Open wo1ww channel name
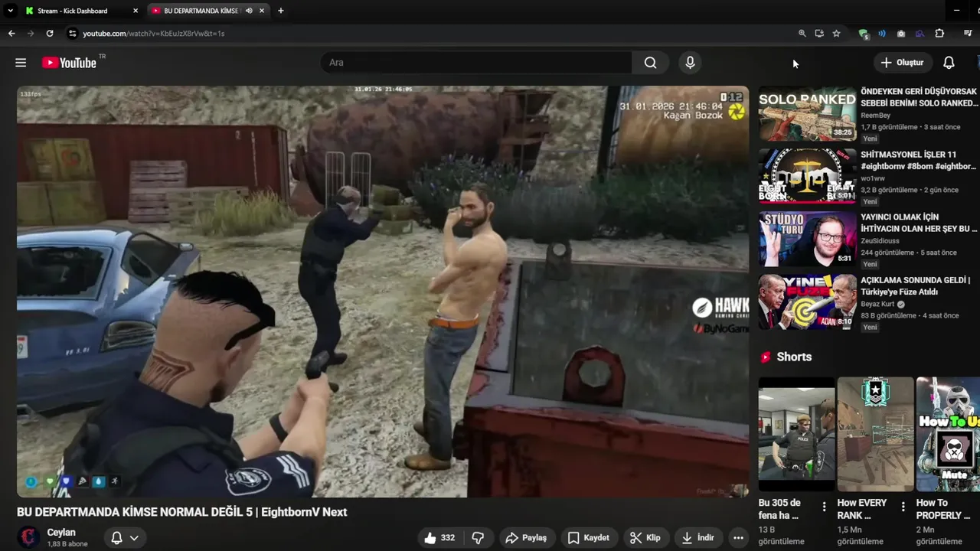 (x=873, y=178)
